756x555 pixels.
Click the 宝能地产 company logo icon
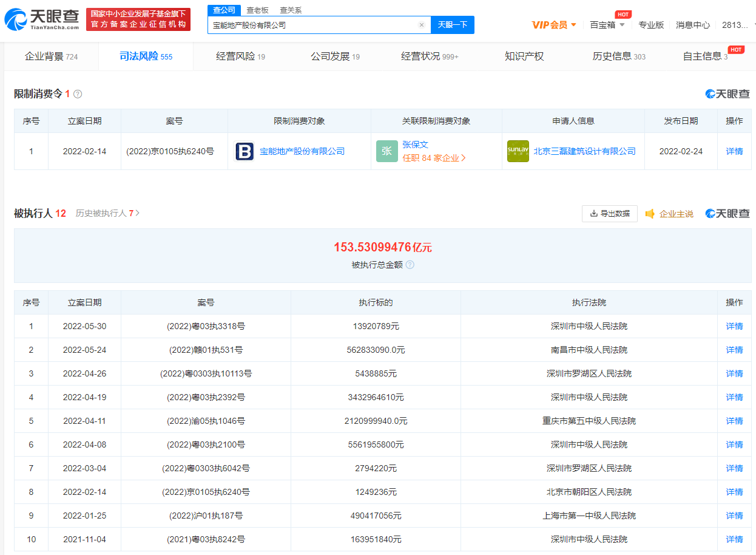tap(245, 151)
